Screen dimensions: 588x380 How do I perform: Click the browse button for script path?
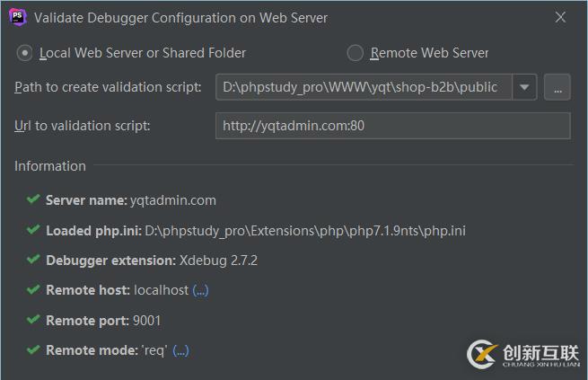(x=557, y=87)
